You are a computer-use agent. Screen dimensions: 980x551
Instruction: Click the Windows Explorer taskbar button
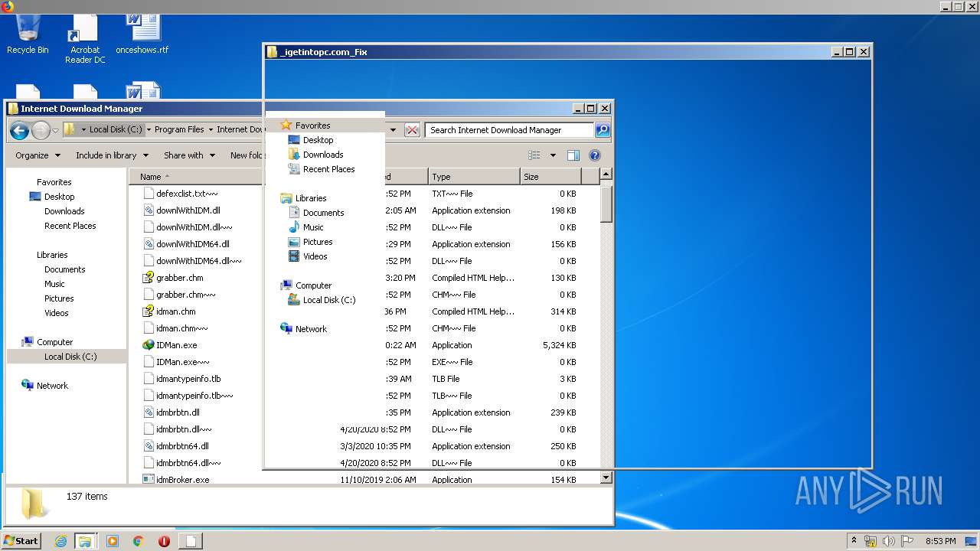tap(85, 541)
